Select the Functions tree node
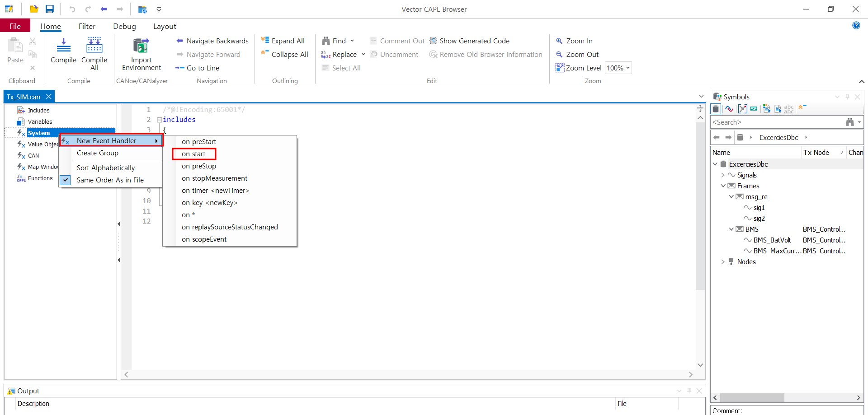 pyautogui.click(x=40, y=178)
